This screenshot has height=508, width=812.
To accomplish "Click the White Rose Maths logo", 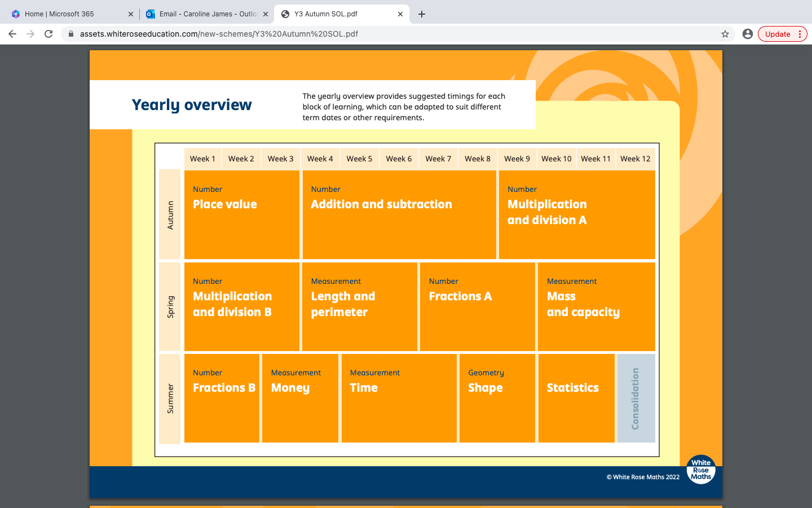I will (701, 470).
